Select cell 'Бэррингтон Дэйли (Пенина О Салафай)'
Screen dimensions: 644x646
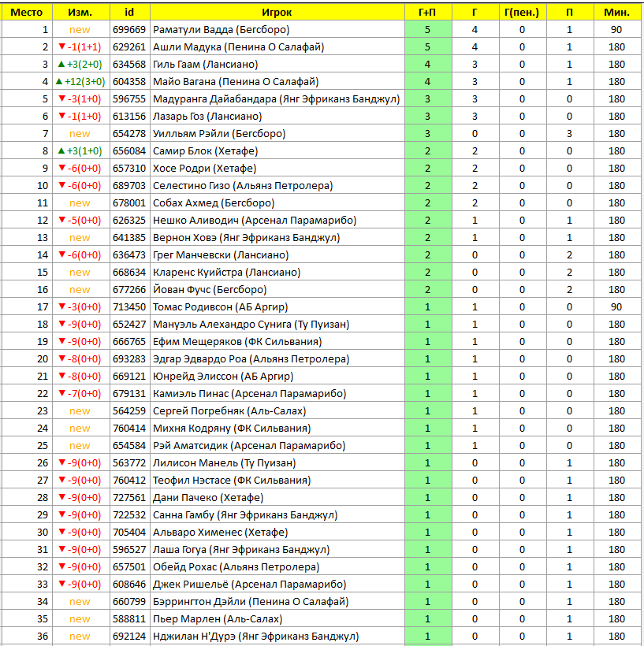click(277, 602)
